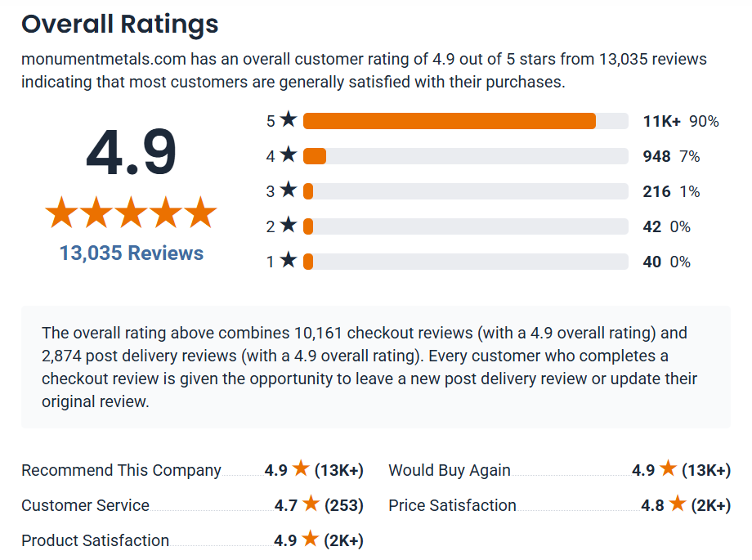This screenshot has width=752, height=560.
Task: Click the Overall Ratings heading
Action: (x=120, y=25)
